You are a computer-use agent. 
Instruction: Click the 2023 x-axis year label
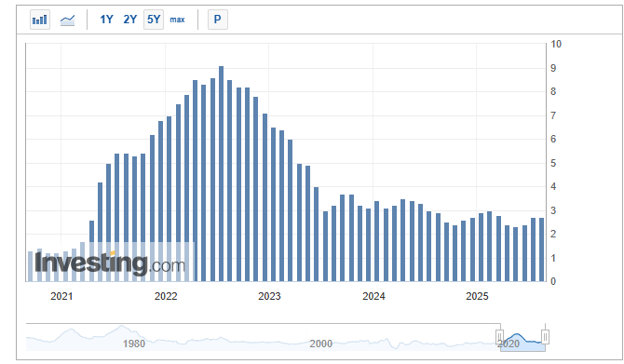click(269, 296)
